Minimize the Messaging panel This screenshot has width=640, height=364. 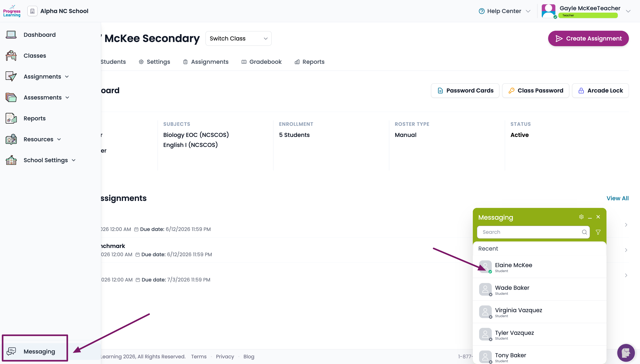click(590, 217)
